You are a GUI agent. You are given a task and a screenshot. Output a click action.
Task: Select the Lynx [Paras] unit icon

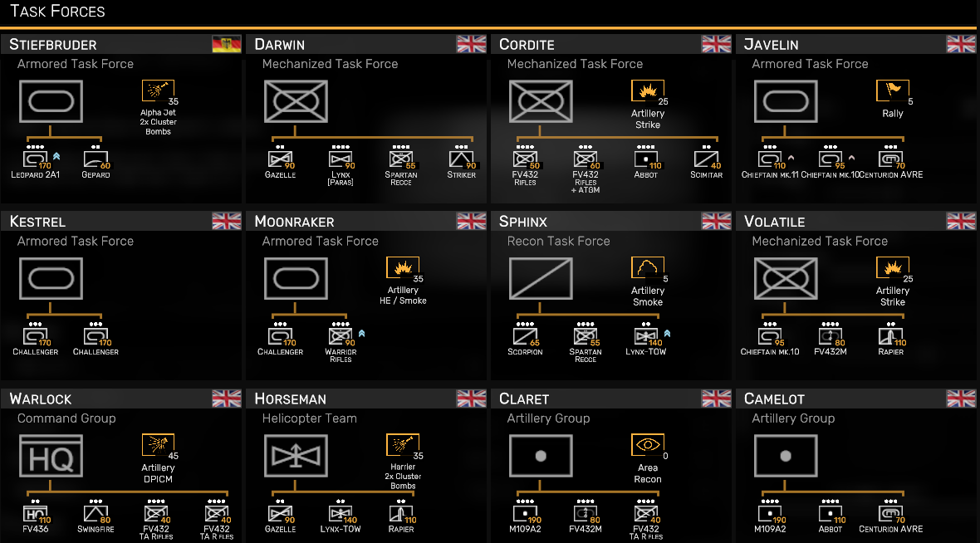coord(341,159)
